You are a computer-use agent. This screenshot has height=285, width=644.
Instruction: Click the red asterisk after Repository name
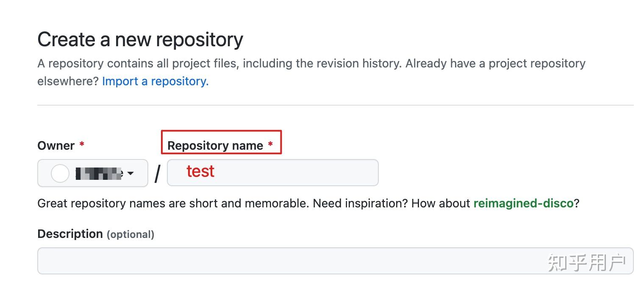click(270, 145)
